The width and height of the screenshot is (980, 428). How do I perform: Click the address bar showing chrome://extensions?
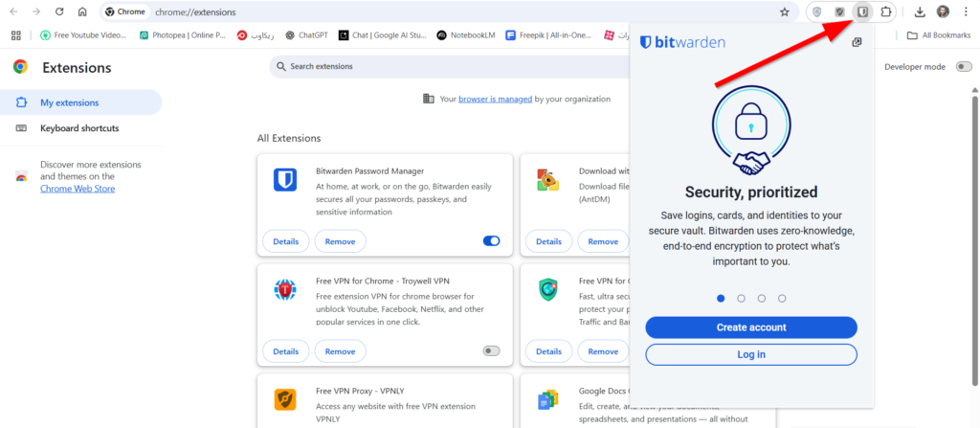[450, 11]
